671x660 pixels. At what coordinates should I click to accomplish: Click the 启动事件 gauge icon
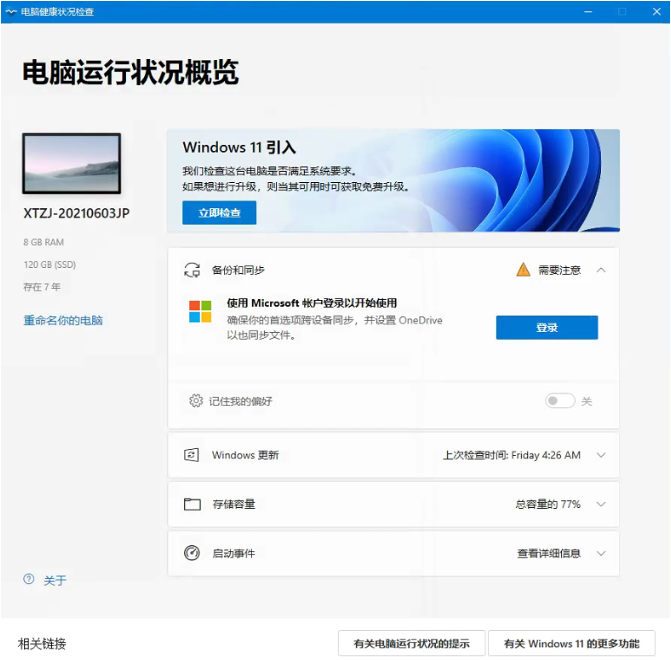click(x=192, y=553)
